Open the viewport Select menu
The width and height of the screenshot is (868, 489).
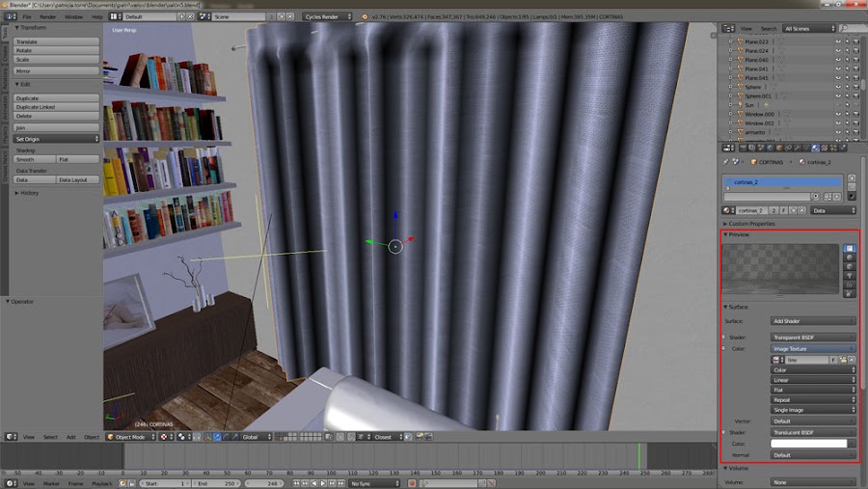50,437
